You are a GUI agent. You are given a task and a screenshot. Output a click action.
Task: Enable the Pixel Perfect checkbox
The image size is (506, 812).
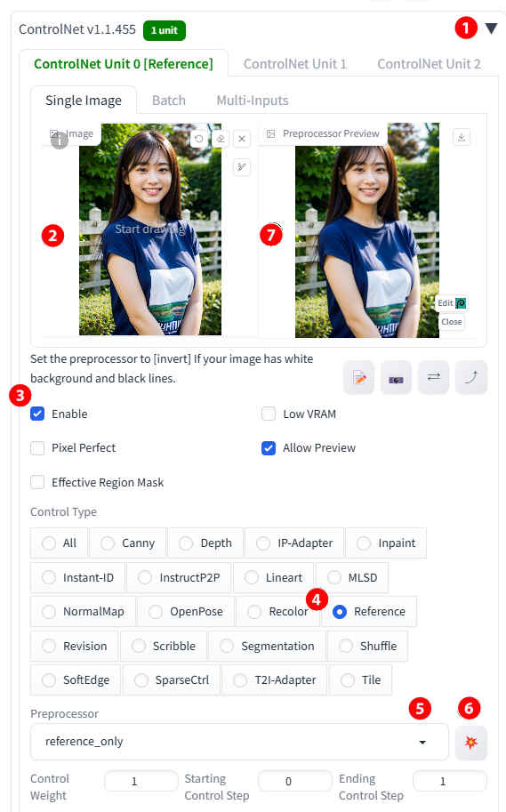[x=37, y=448]
